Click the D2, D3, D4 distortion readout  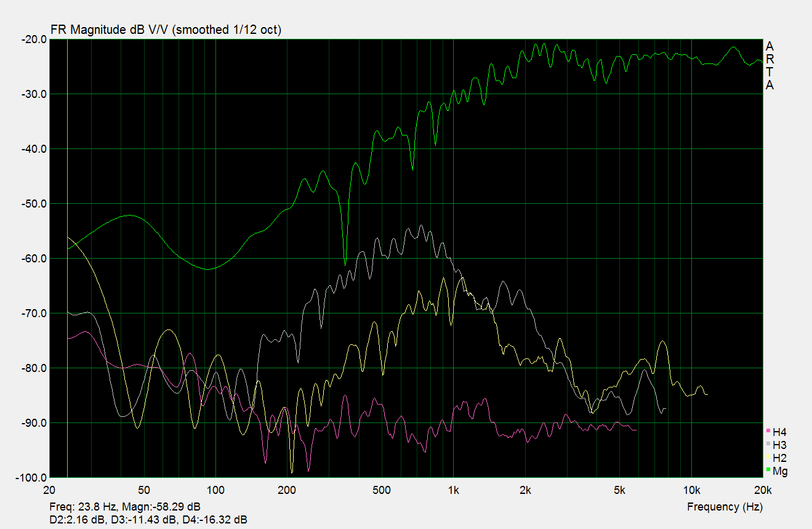point(148,520)
